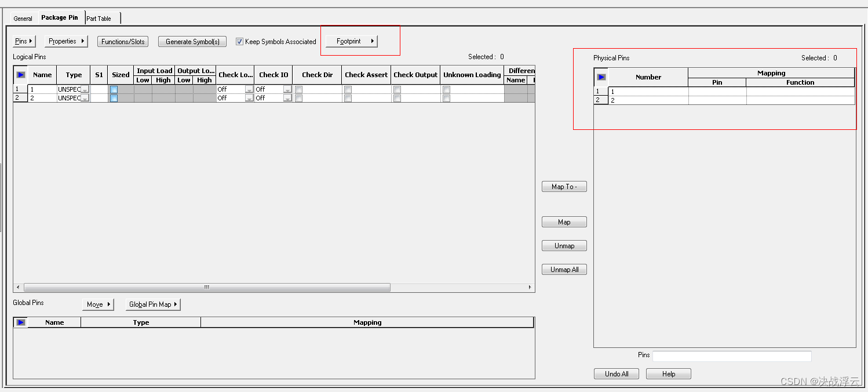Image resolution: width=868 pixels, height=392 pixels.
Task: Click Undo All to revert changes
Action: [616, 373]
